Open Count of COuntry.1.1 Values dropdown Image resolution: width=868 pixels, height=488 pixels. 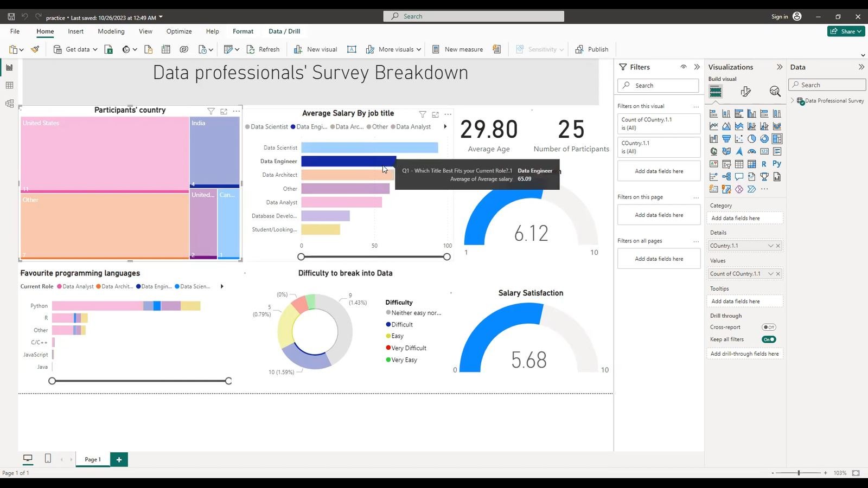click(770, 274)
